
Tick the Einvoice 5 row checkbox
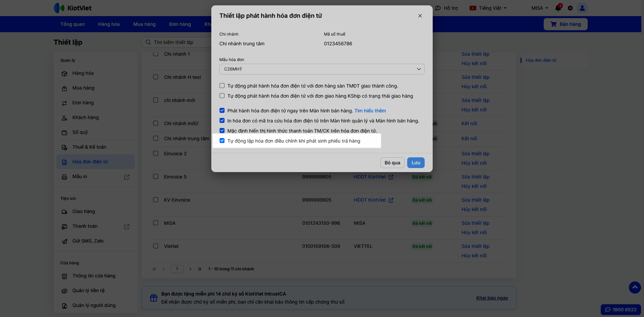pyautogui.click(x=156, y=176)
